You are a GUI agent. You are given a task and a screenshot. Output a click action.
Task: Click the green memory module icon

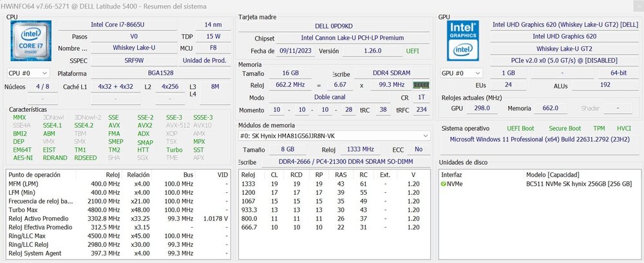click(x=421, y=86)
